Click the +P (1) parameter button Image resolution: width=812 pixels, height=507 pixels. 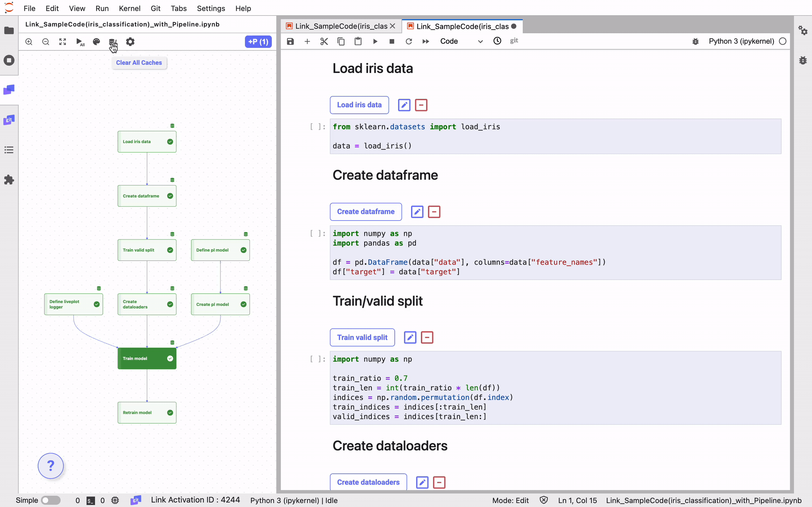258,42
